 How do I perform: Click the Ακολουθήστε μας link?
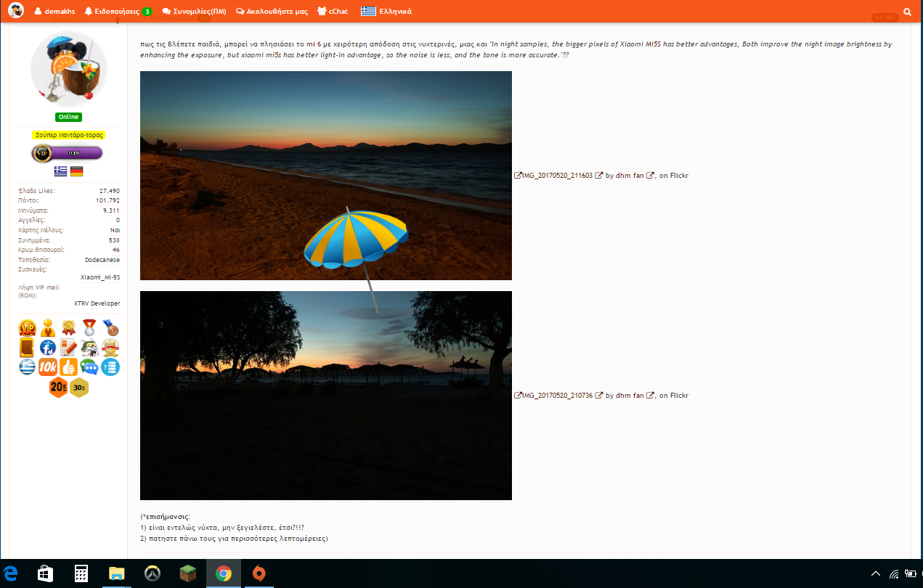pyautogui.click(x=272, y=12)
